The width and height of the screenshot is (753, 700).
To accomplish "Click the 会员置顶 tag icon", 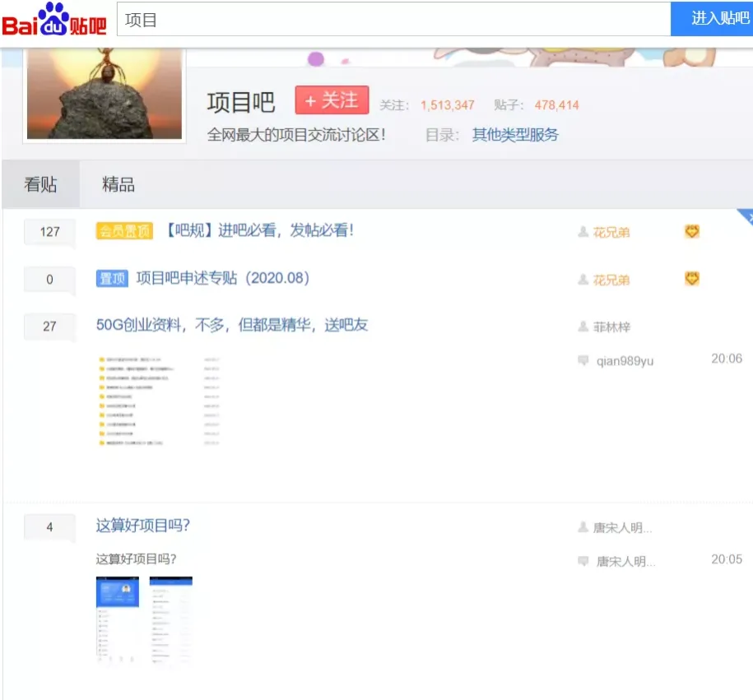I will [x=124, y=231].
